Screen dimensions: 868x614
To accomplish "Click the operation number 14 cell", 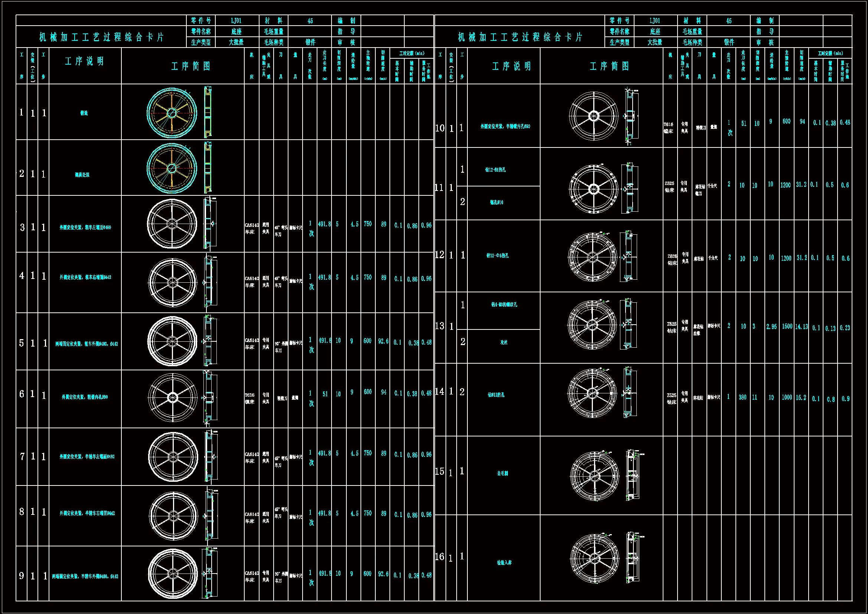I will [x=440, y=392].
